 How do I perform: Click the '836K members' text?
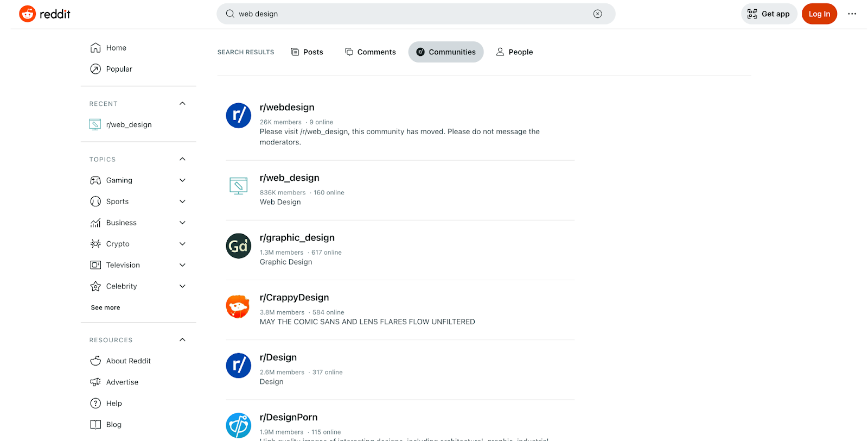click(x=283, y=193)
